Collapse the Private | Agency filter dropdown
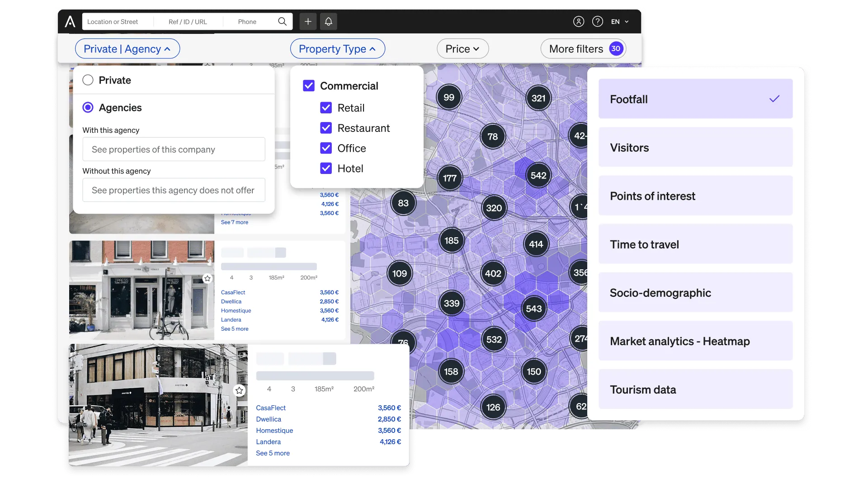 (127, 49)
